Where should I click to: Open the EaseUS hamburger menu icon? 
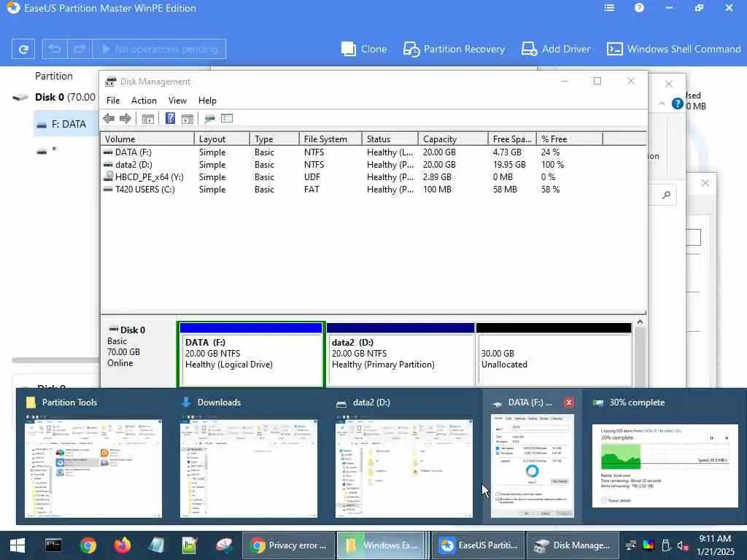[x=609, y=7]
